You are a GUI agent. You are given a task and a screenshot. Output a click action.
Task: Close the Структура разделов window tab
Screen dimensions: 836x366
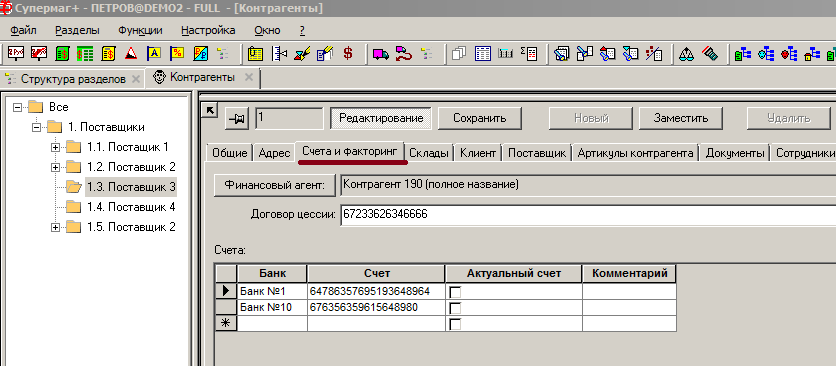pyautogui.click(x=135, y=79)
